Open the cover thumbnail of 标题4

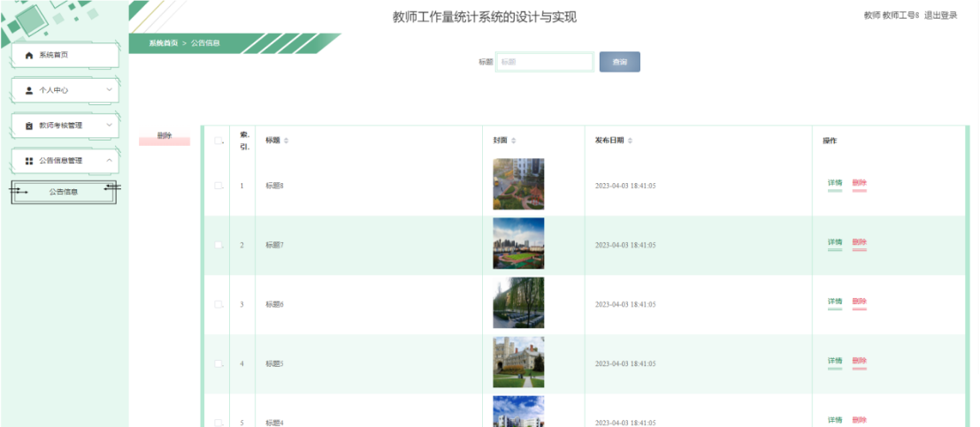pyautogui.click(x=518, y=411)
